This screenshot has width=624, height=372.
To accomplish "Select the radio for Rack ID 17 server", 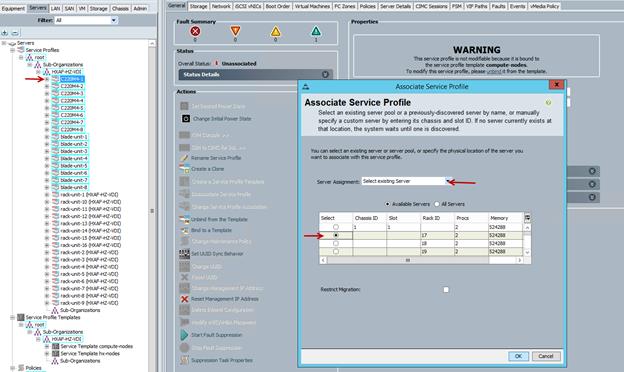I will point(336,235).
